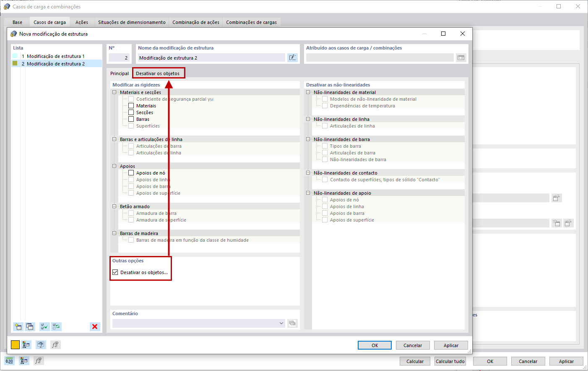The image size is (588, 371).
Task: Open the assigned load cases selection icon
Action: point(461,58)
